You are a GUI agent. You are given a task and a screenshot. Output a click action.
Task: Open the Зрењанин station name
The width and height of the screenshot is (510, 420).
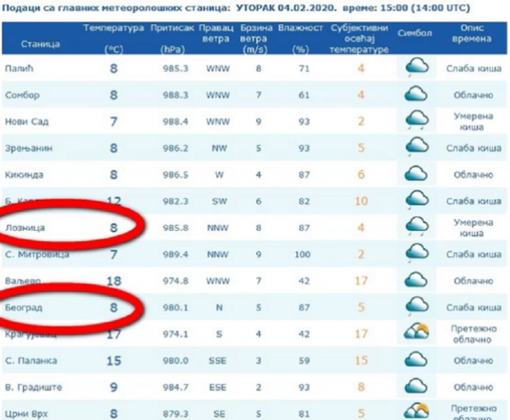tap(28, 148)
